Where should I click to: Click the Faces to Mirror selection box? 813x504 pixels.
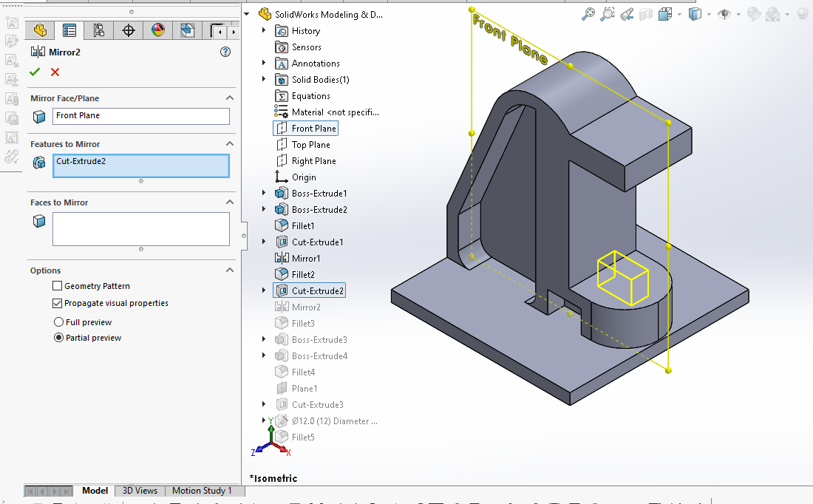tap(140, 229)
